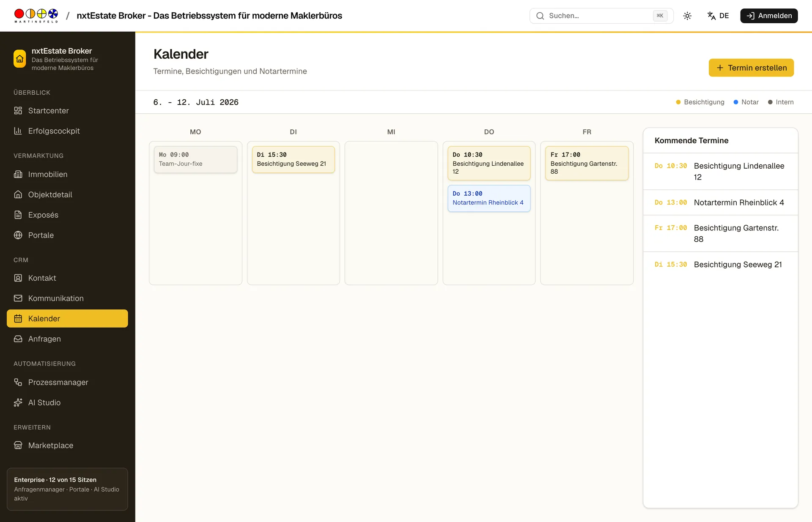Click the gray Intern legend dot
812x522 pixels.
point(770,102)
